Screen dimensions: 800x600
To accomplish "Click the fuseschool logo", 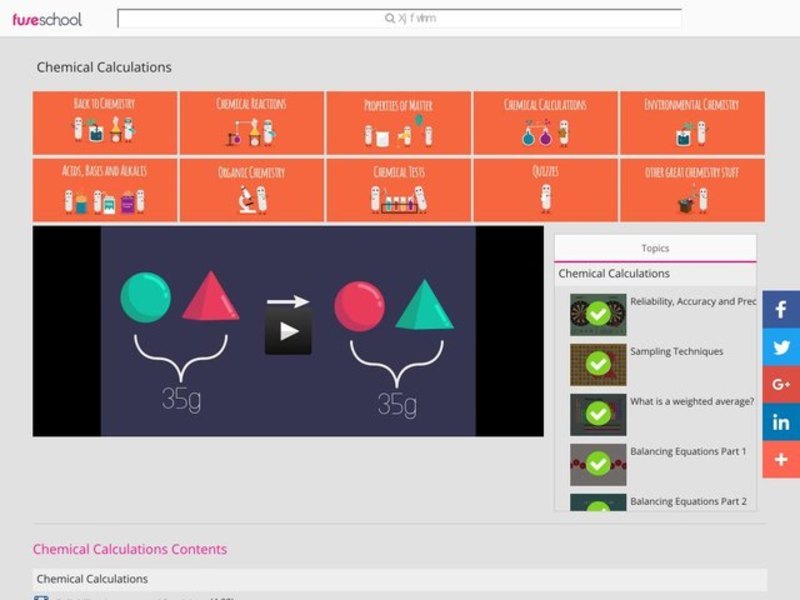I will click(x=47, y=19).
